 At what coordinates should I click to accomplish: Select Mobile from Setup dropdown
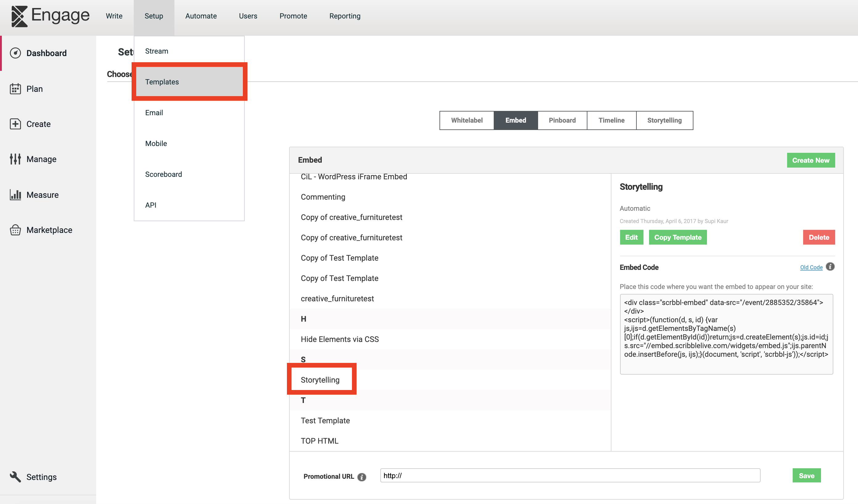coord(189,143)
